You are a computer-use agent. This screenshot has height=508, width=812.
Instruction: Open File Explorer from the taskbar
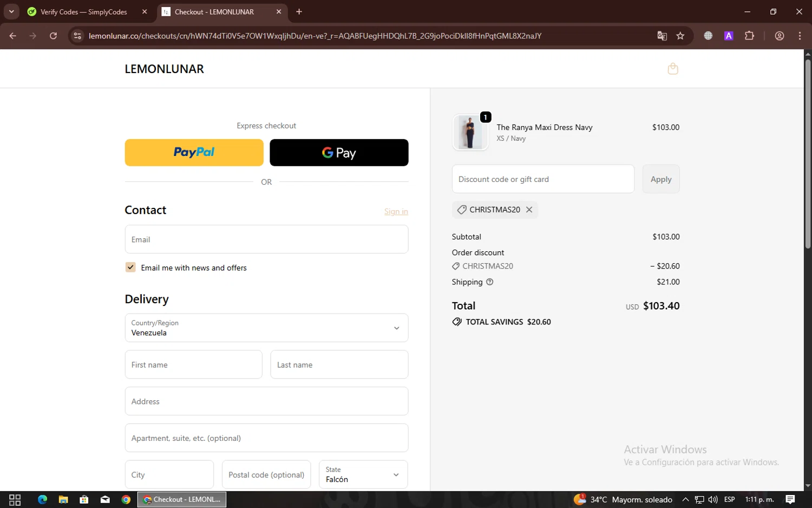tap(63, 499)
